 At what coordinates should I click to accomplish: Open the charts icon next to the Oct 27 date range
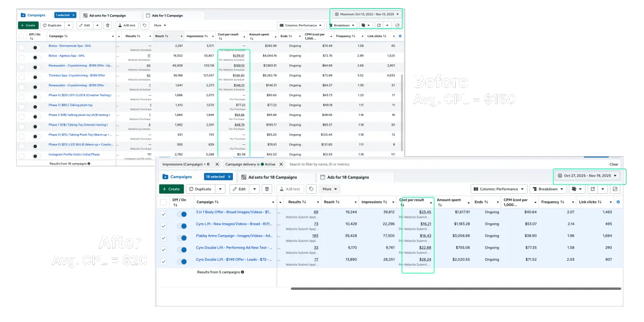coord(615,189)
